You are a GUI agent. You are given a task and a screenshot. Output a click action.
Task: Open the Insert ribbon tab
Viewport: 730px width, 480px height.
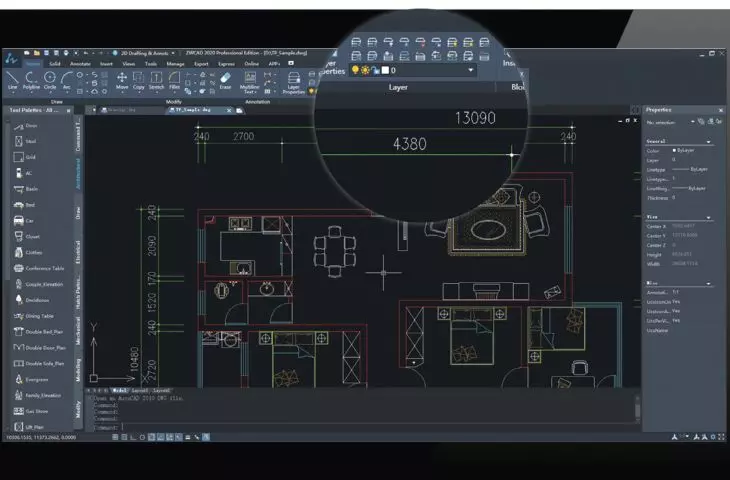pos(106,64)
